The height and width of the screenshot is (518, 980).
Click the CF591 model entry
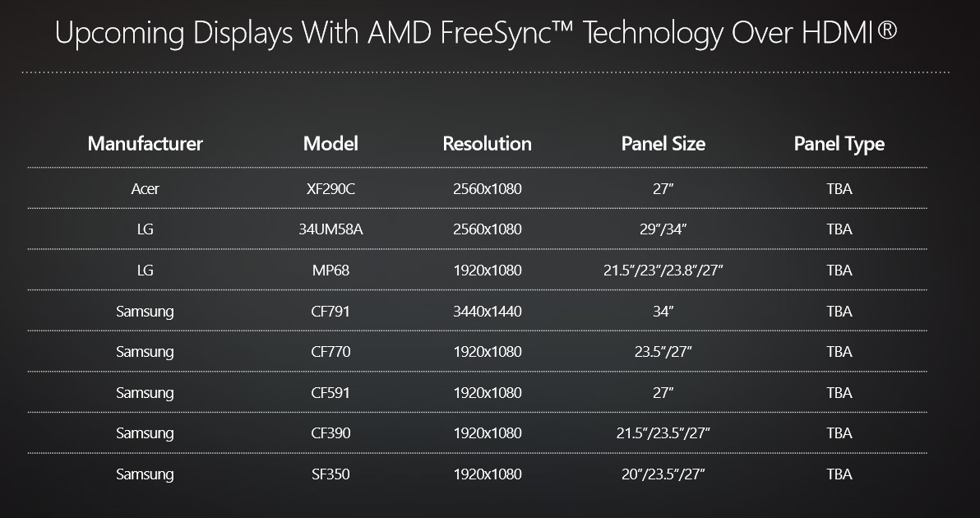[x=331, y=393]
